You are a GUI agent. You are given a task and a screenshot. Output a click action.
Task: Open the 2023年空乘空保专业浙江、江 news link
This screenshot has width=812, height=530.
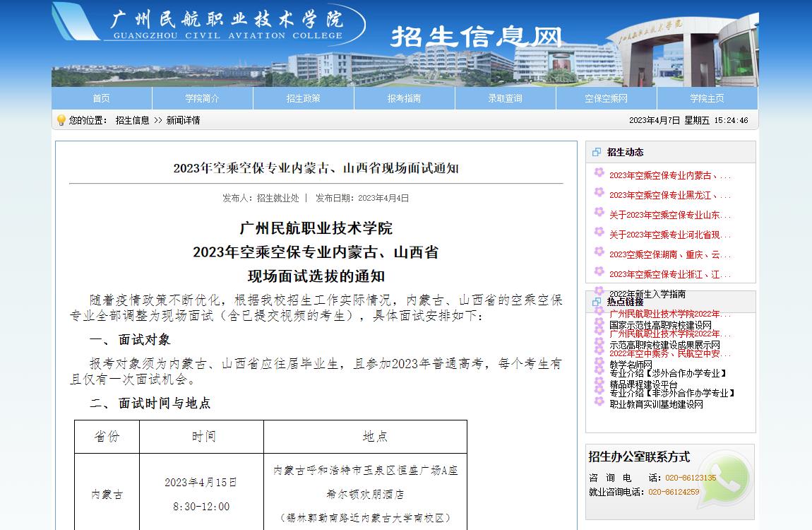click(x=669, y=274)
